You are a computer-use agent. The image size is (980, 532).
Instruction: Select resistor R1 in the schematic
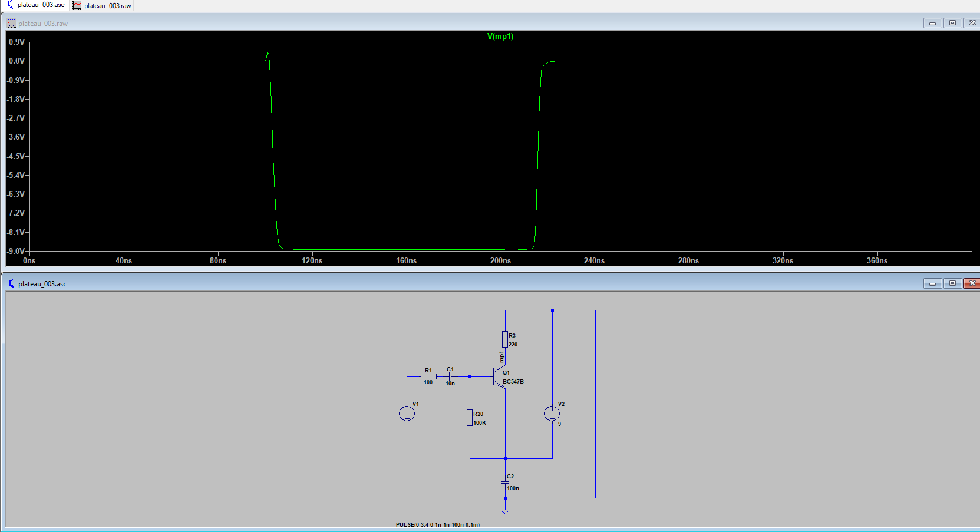tap(428, 376)
